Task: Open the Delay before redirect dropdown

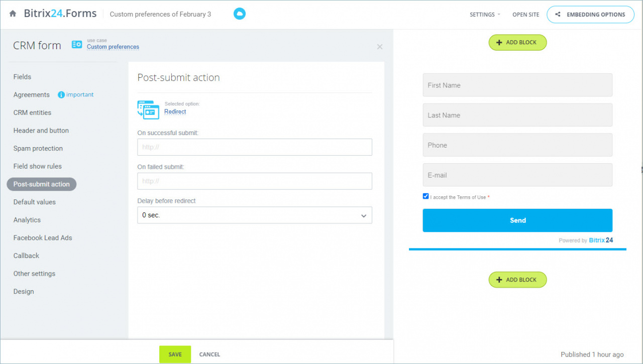Action: [255, 215]
